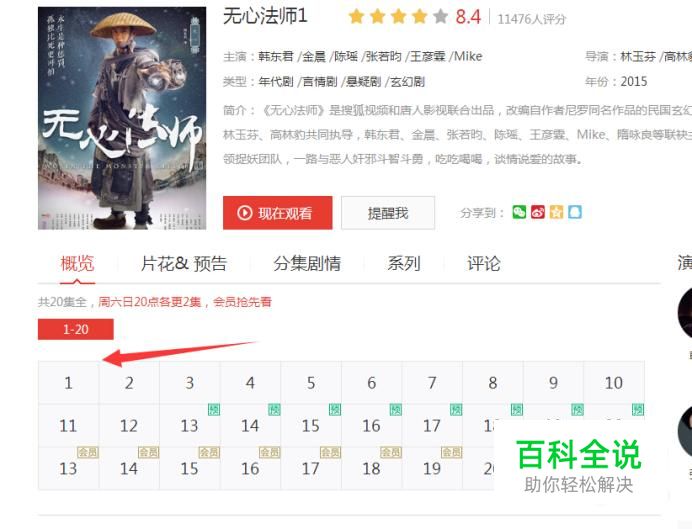Click the grey fifth rating star

coord(440,17)
